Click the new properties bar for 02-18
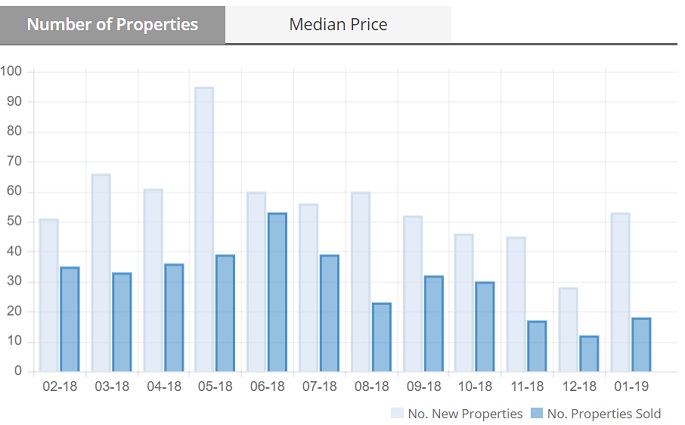 coord(48,295)
